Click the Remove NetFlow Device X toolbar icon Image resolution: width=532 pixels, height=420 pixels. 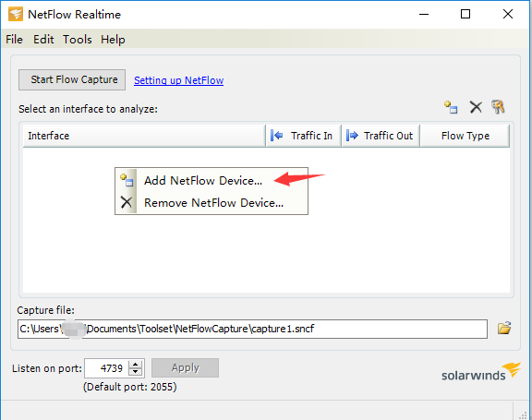click(x=476, y=107)
